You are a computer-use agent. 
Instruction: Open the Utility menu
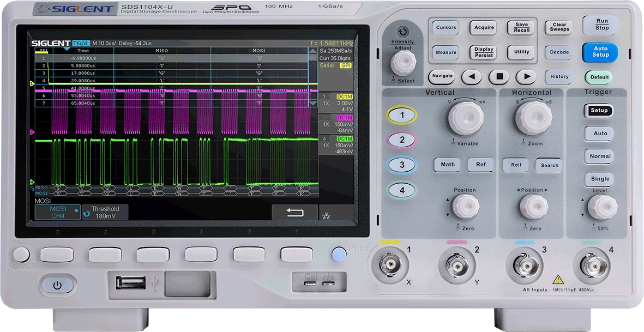pyautogui.click(x=521, y=52)
